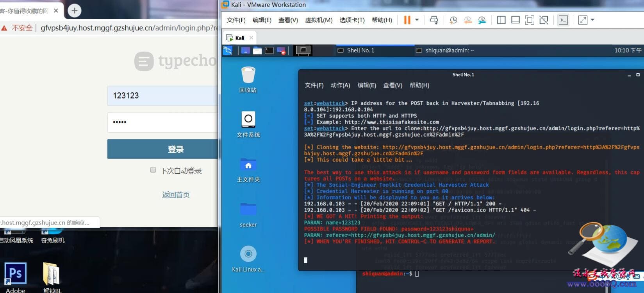Viewport: 644px width, 293px height.
Task: Open 主文件夹 home folder icon
Action: [x=248, y=169]
